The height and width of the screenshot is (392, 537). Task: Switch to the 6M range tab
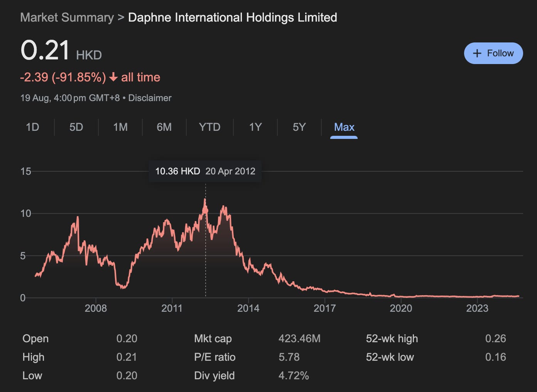coord(164,127)
